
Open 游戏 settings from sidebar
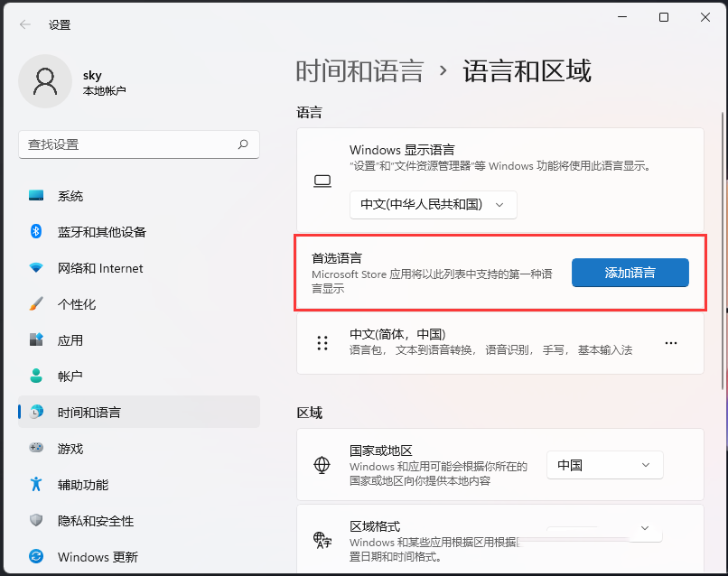pyautogui.click(x=34, y=448)
